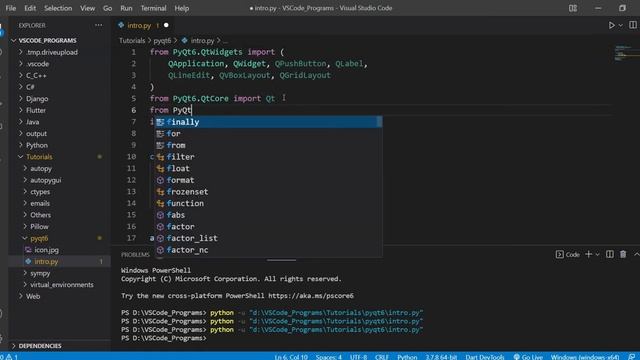
Task: Expand the .vscode folder
Action: [x=38, y=64]
